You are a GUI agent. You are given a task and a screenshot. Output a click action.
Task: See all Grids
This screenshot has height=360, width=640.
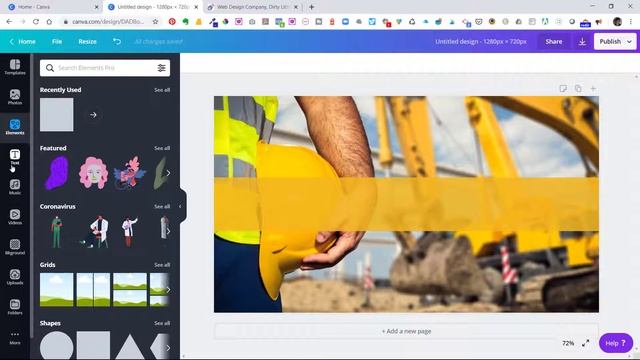[162, 265]
